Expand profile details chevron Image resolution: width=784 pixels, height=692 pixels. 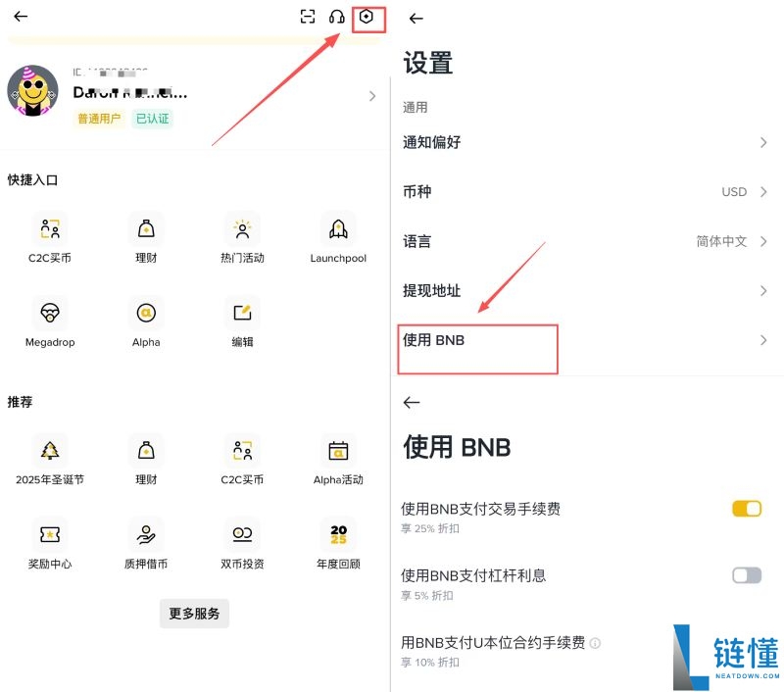(x=372, y=96)
